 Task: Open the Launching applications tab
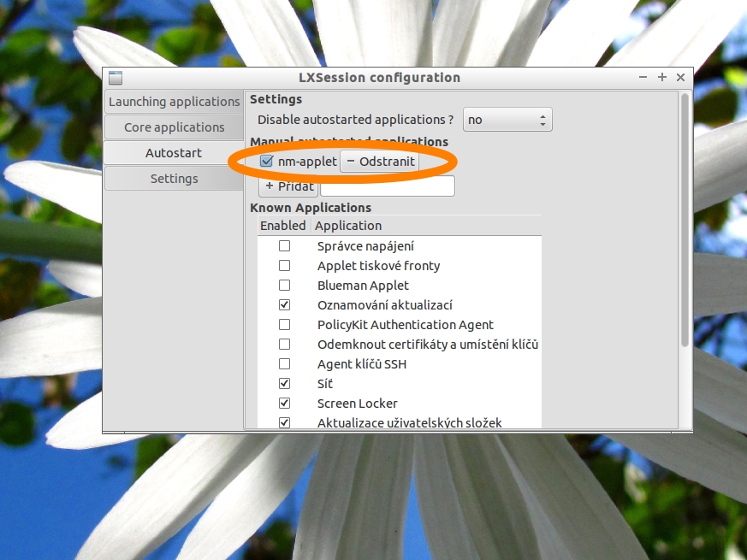(x=174, y=102)
